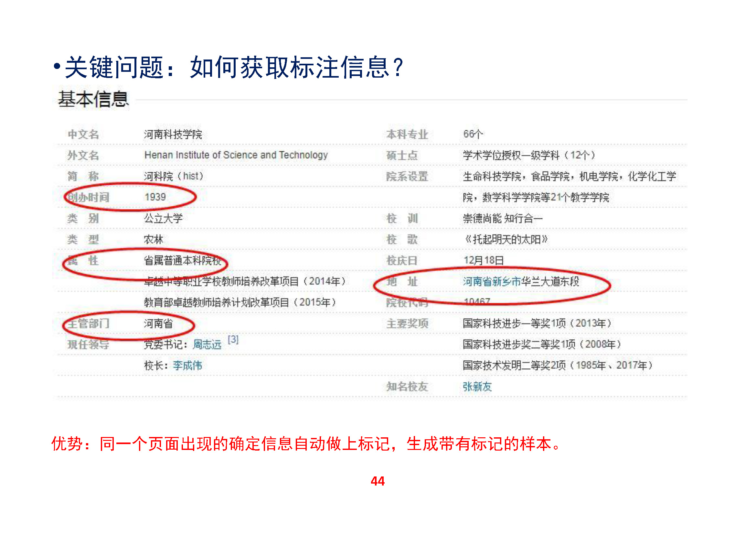The image size is (756, 535).
Task: Click the 本科专业 value 66个
Action: [x=473, y=134]
